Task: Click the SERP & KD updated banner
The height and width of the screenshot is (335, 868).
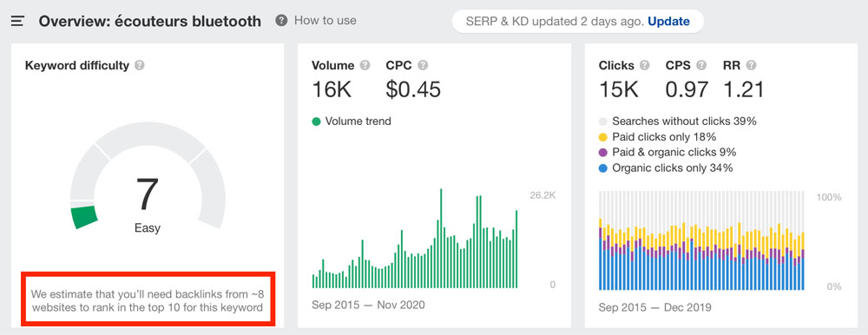Action: click(578, 22)
